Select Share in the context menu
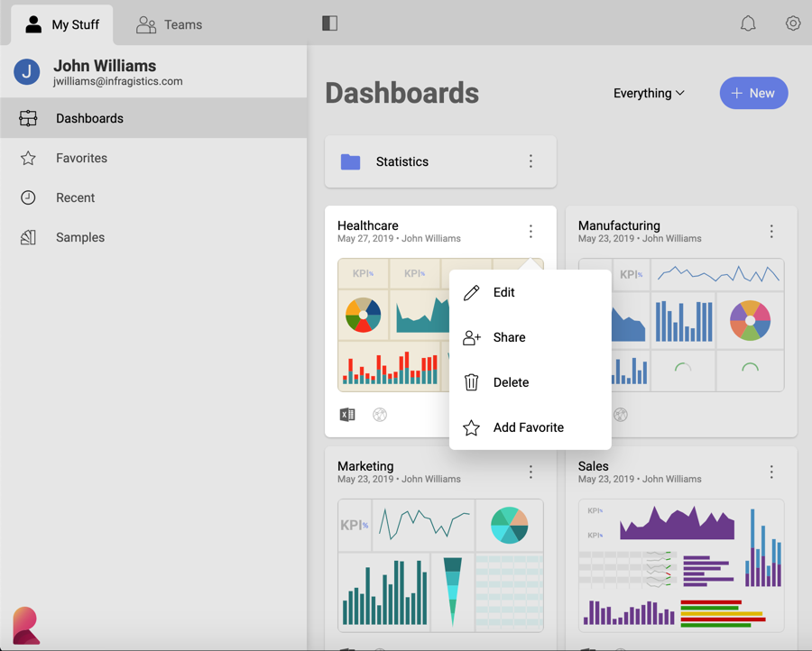This screenshot has width=812, height=651. (x=509, y=337)
